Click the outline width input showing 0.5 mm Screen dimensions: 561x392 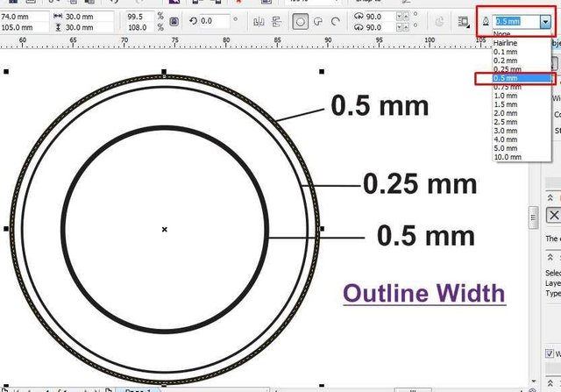coord(516,22)
